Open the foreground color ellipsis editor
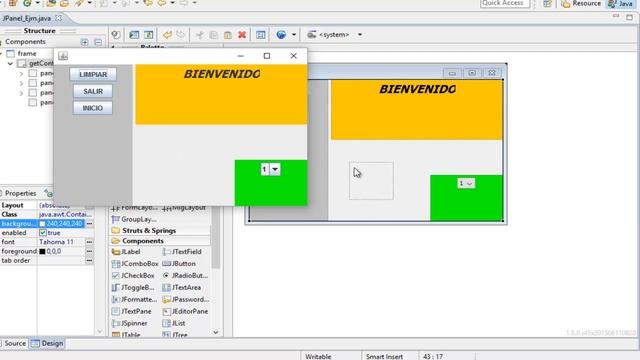The height and width of the screenshot is (360, 640). coord(89,251)
